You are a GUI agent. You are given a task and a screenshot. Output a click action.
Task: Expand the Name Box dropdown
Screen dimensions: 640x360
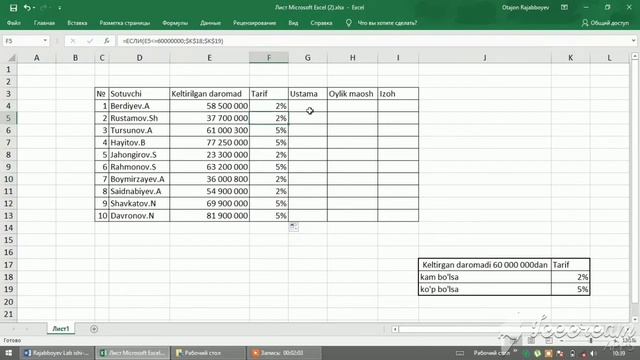(45, 41)
